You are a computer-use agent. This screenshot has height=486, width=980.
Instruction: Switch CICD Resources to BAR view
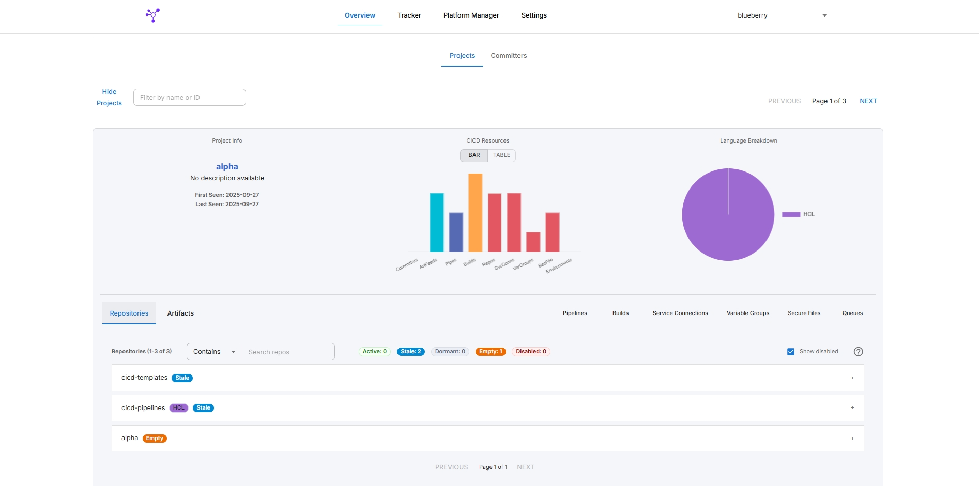click(x=474, y=155)
